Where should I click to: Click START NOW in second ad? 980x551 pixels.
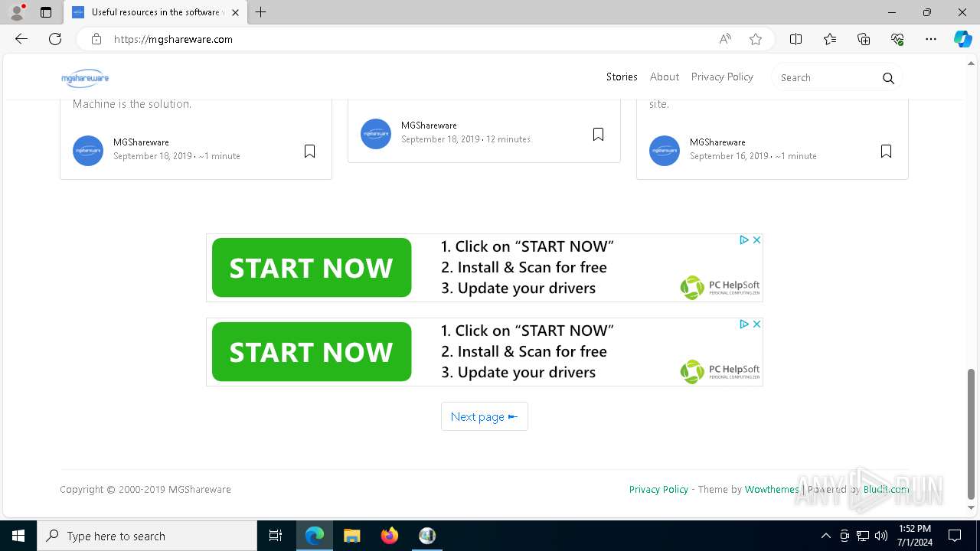click(x=311, y=352)
